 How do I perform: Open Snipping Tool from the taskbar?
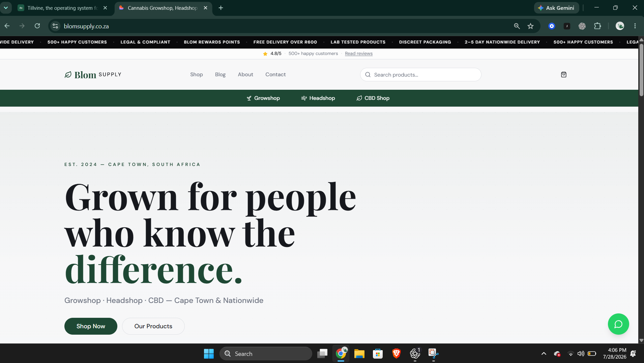433,354
